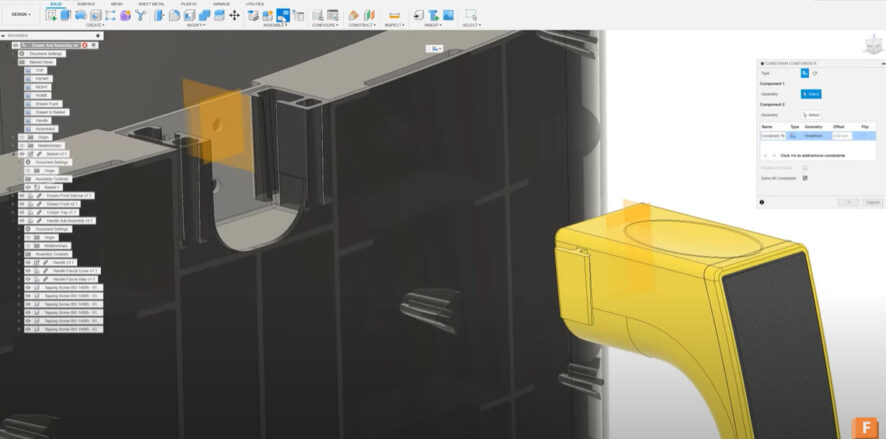
Task: Select the Create Sketch tool
Action: [51, 15]
